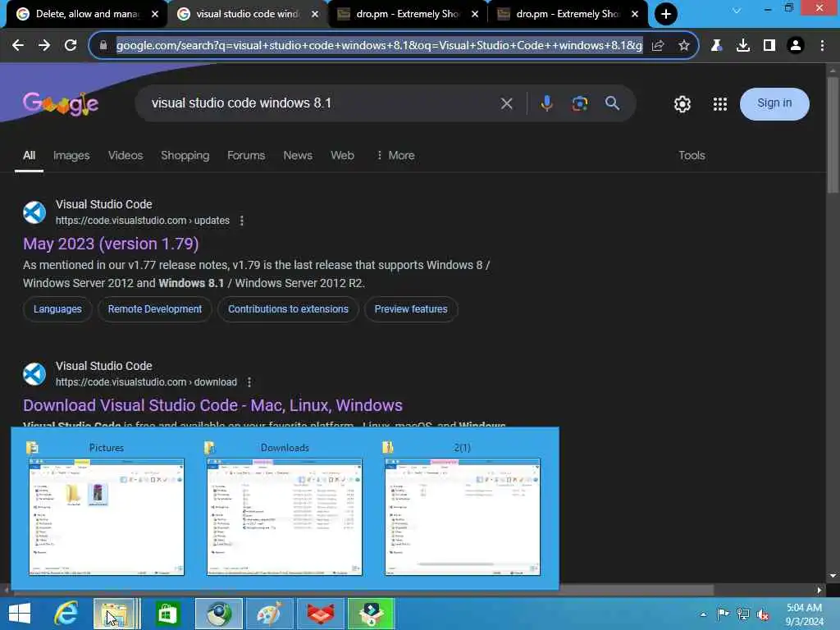This screenshot has width=840, height=630.
Task: Open the tab search dropdown arrow
Action: click(x=737, y=10)
